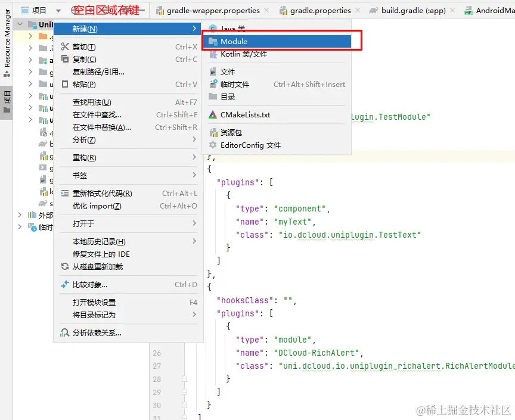The width and height of the screenshot is (515, 420).
Task: Close the gradle.properties tab
Action: (358, 11)
